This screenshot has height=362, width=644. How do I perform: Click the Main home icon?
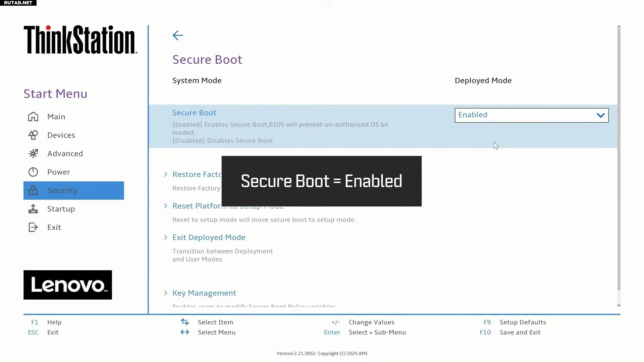[x=33, y=117]
